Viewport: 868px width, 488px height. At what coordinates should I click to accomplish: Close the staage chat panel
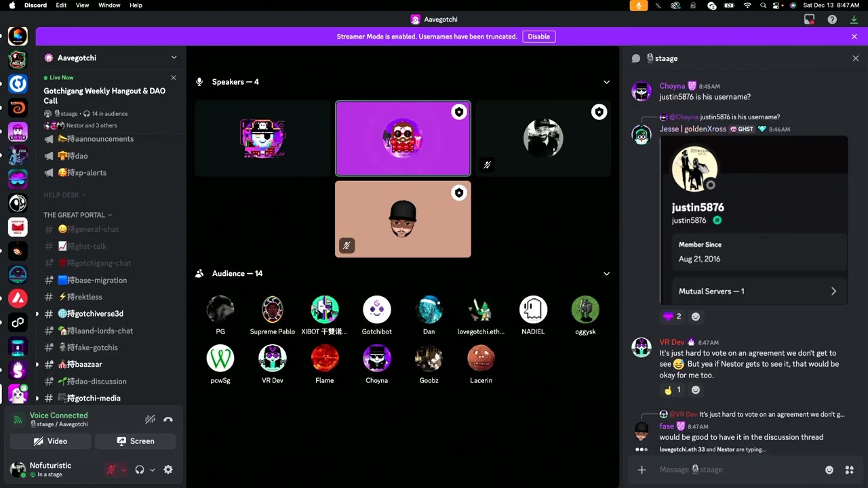(856, 58)
